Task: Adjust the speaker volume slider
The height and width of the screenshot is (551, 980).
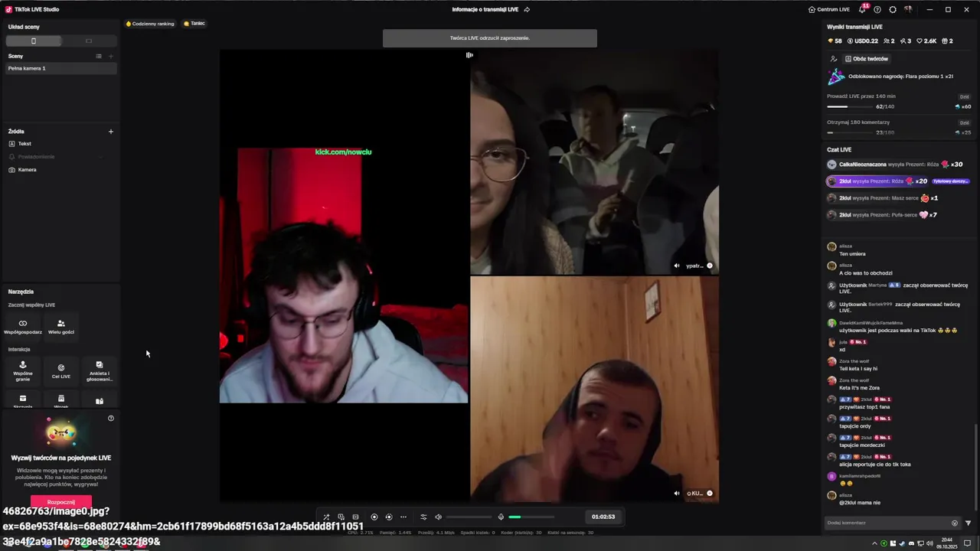Action: [x=469, y=517]
